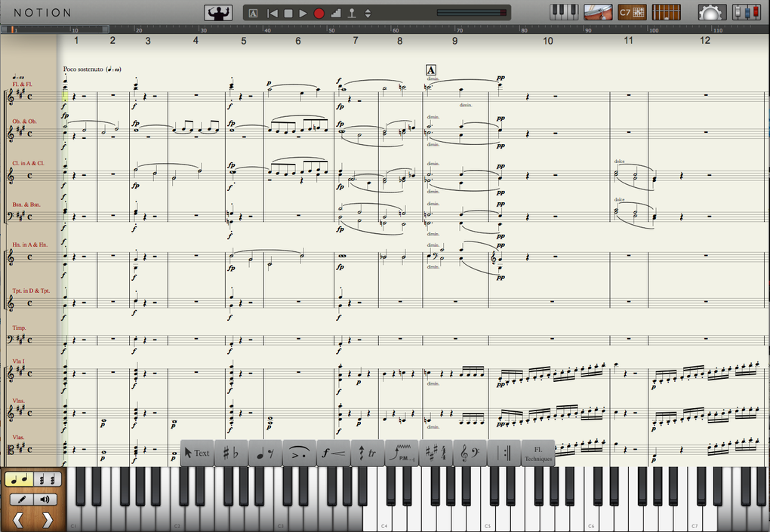Select the Timp. staff label
The image size is (770, 532).
coord(19,328)
